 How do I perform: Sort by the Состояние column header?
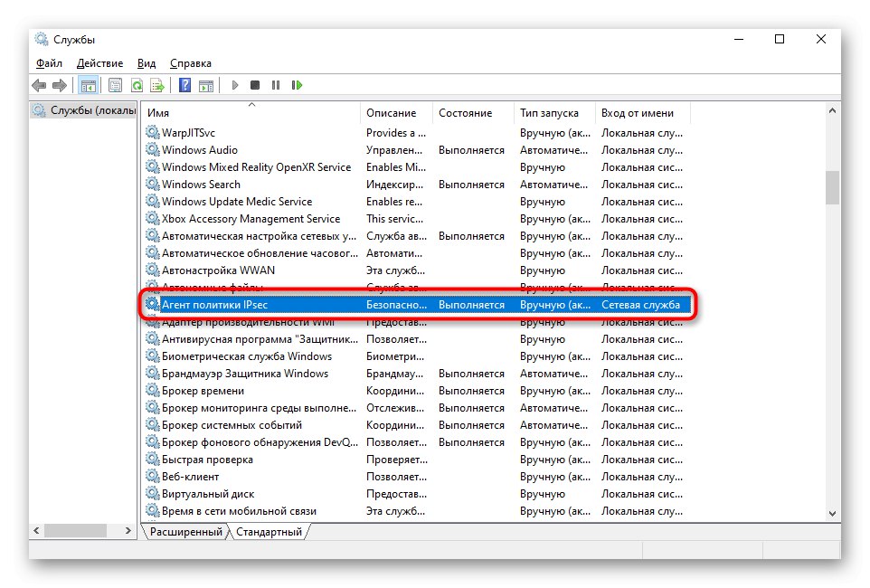tap(473, 113)
